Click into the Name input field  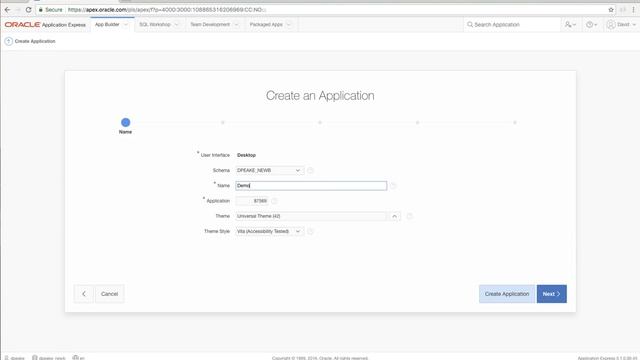click(311, 186)
